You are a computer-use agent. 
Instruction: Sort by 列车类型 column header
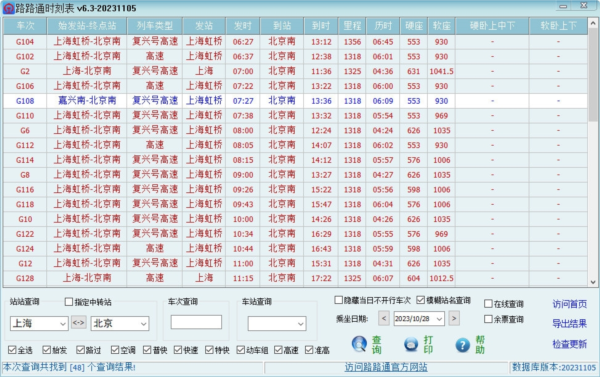[x=155, y=26]
